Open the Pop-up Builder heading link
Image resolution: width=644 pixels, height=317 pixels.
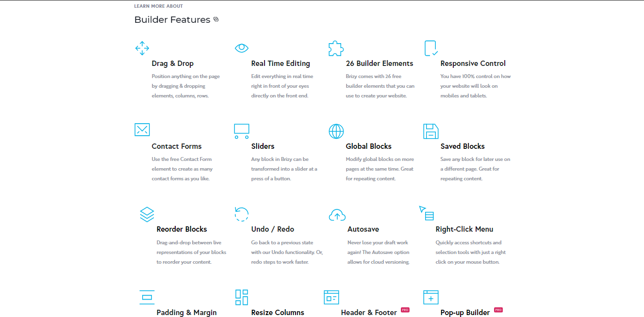(464, 313)
